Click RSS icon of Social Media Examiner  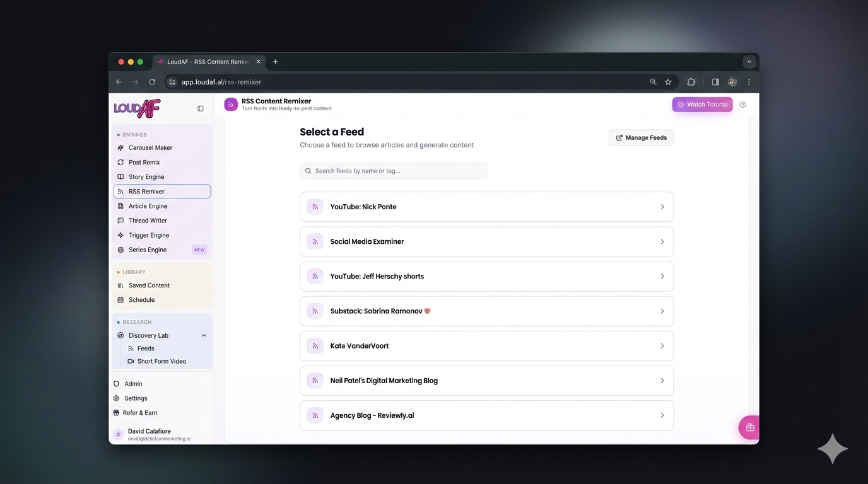(315, 241)
